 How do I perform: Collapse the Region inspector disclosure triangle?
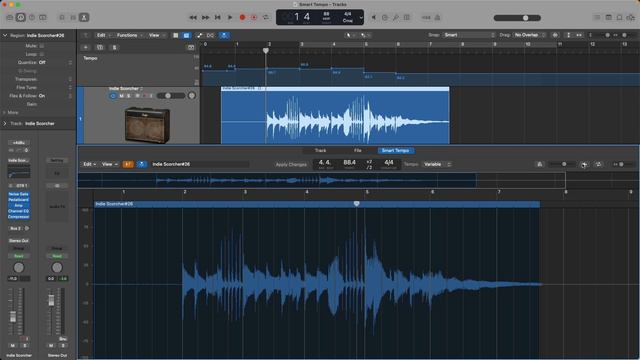5,36
